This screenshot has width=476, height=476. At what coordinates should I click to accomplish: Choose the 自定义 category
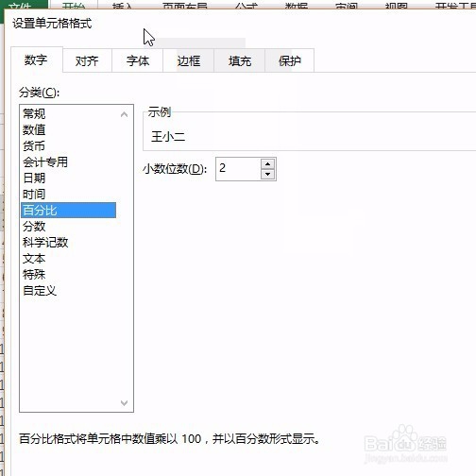(x=69, y=291)
